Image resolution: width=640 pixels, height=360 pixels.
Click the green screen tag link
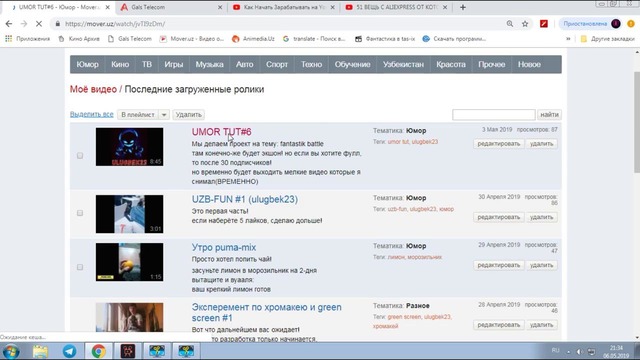pos(404,317)
